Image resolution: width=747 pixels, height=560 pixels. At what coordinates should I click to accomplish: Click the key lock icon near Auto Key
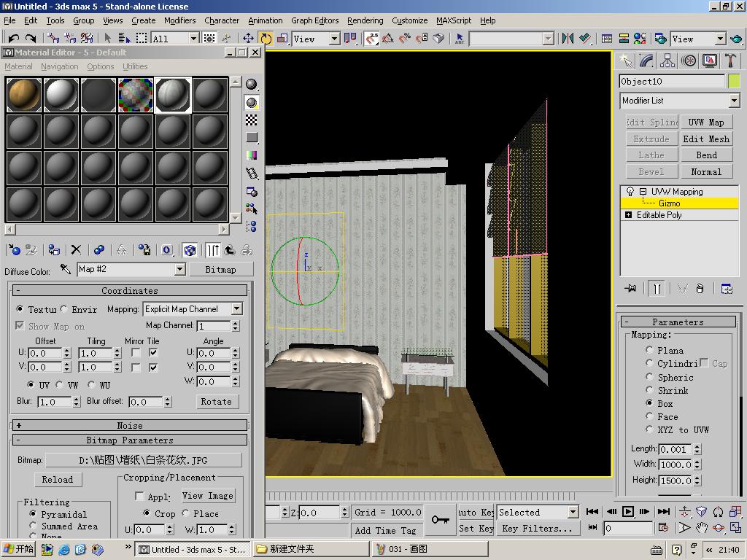[440, 519]
